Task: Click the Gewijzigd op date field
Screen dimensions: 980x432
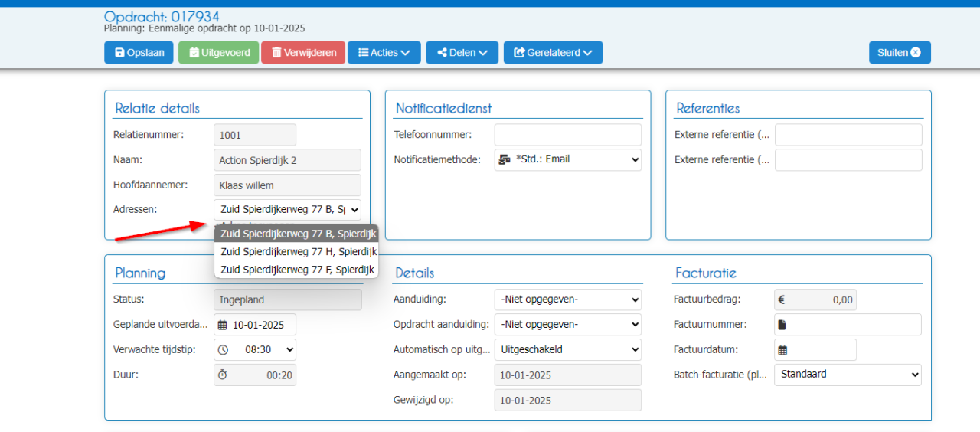Action: (567, 400)
